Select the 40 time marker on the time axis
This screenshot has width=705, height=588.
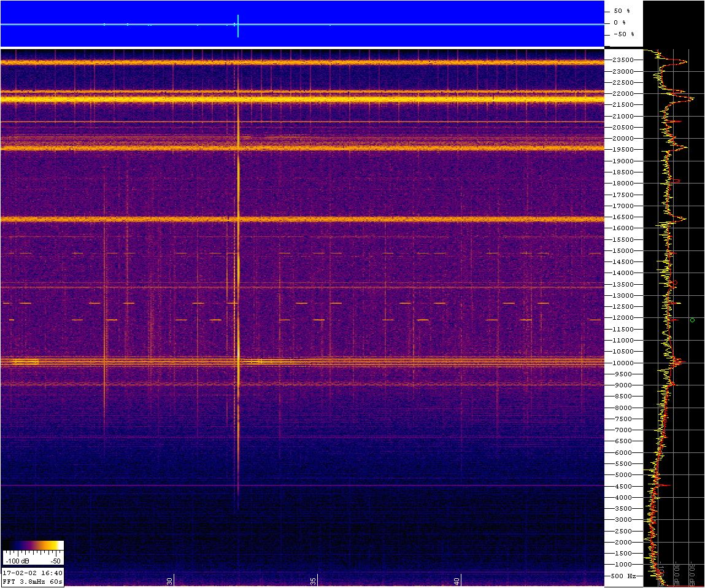click(x=457, y=581)
